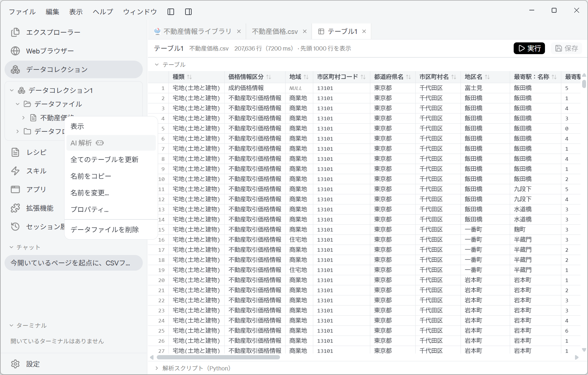
Task: Click 富士見 cell in row 1
Action: pos(485,88)
